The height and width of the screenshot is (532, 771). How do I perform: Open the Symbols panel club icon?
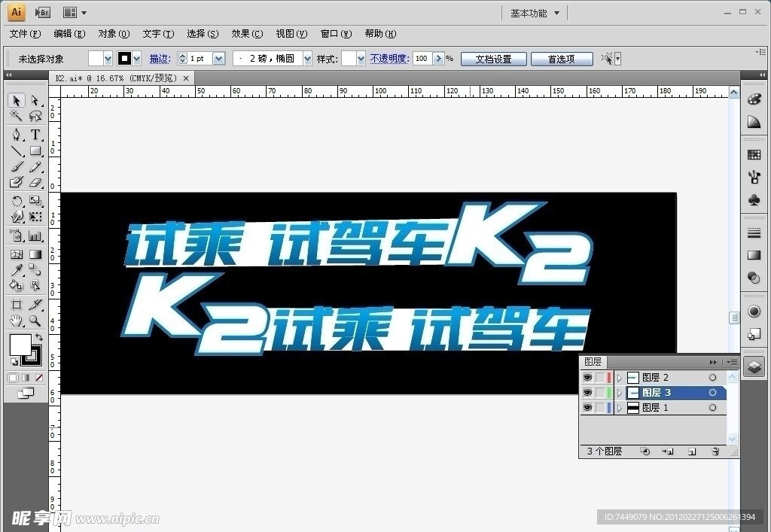pos(754,199)
